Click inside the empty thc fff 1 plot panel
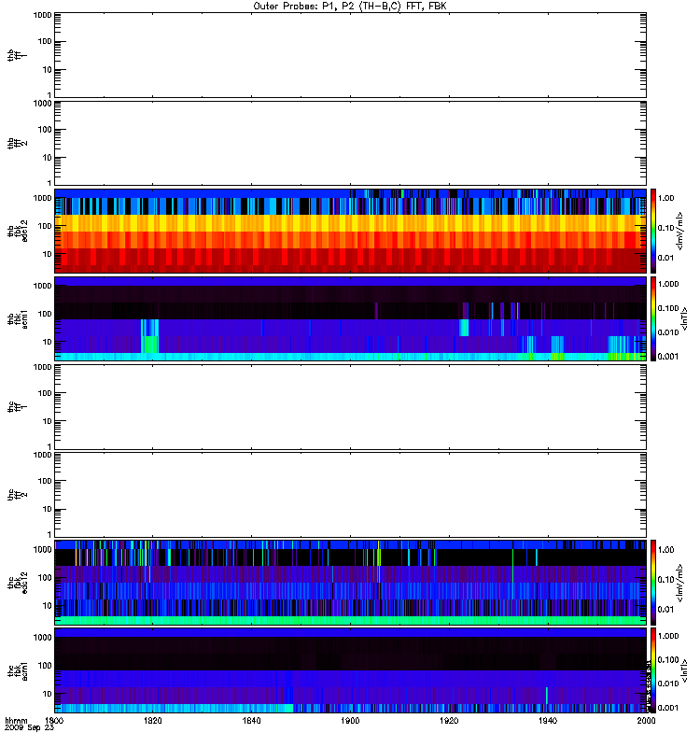The height and width of the screenshot is (747, 700). click(350, 407)
